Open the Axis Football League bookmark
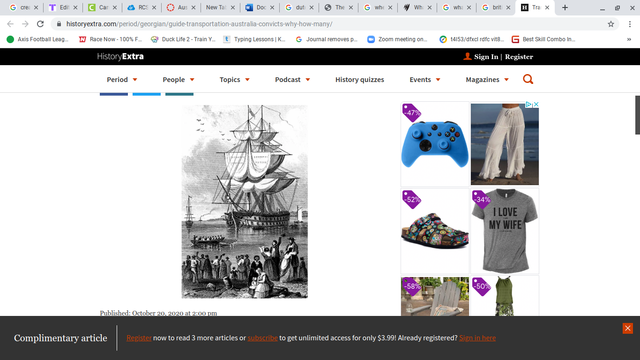Image resolution: width=640 pixels, height=360 pixels. coord(38,39)
